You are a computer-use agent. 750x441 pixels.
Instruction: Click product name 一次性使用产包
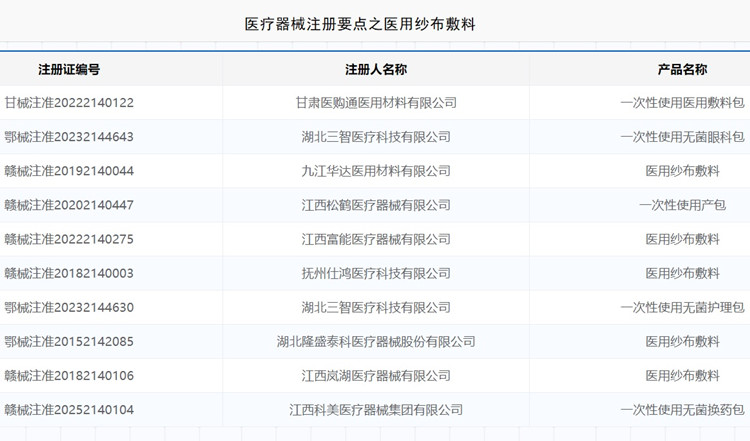click(683, 205)
